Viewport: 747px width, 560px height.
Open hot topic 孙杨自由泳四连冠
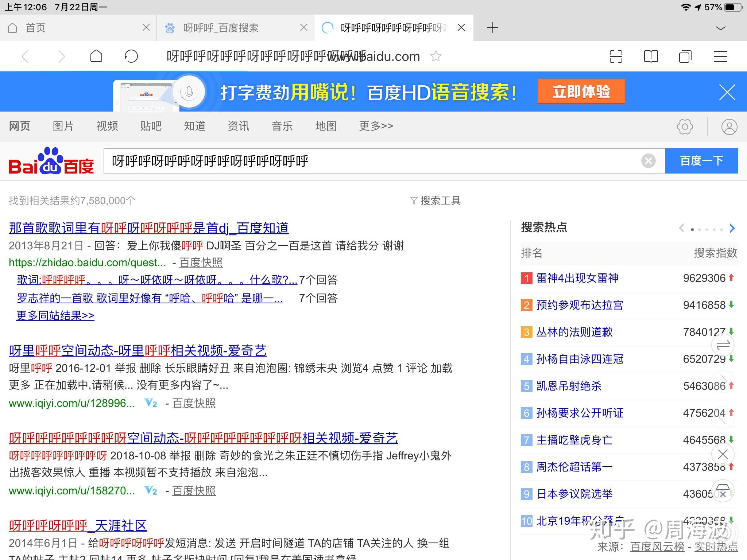click(x=580, y=359)
